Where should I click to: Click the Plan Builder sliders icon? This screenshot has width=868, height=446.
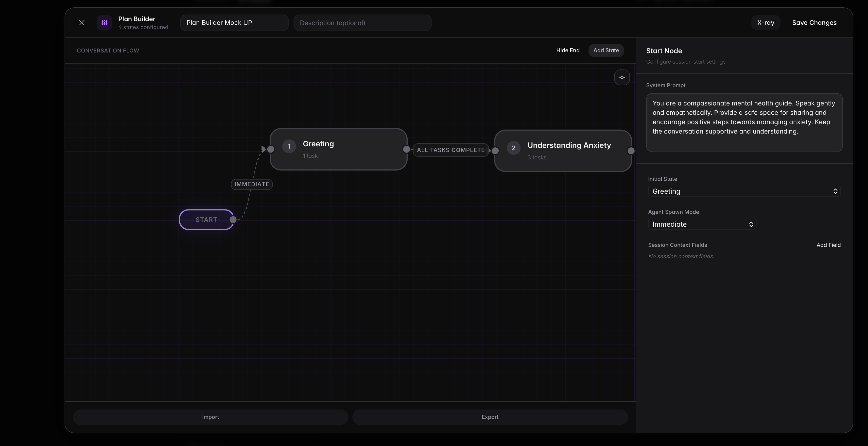click(104, 23)
